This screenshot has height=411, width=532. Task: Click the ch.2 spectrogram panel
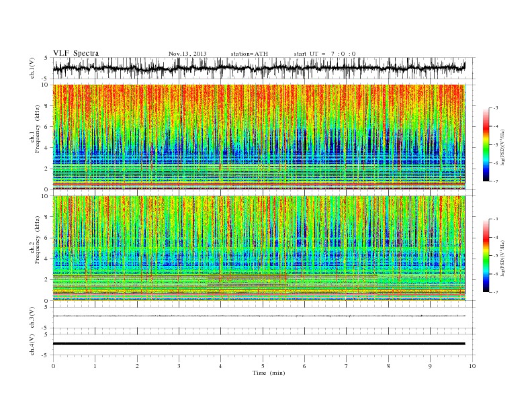pyautogui.click(x=259, y=248)
